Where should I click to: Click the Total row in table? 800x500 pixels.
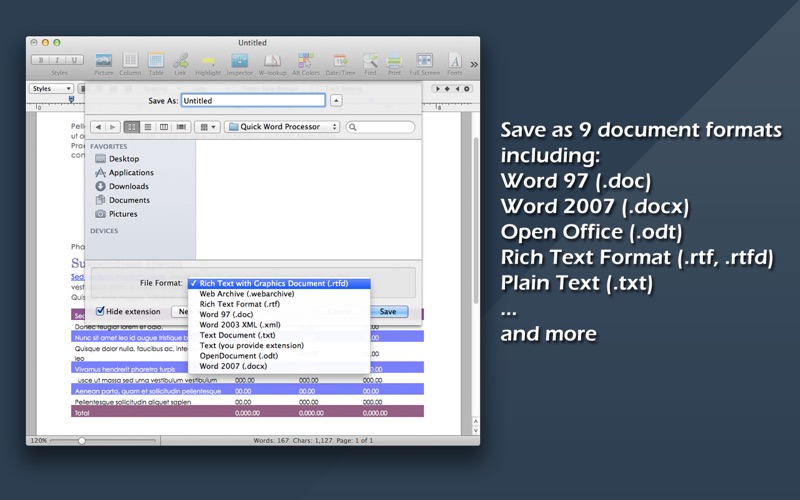pos(247,413)
